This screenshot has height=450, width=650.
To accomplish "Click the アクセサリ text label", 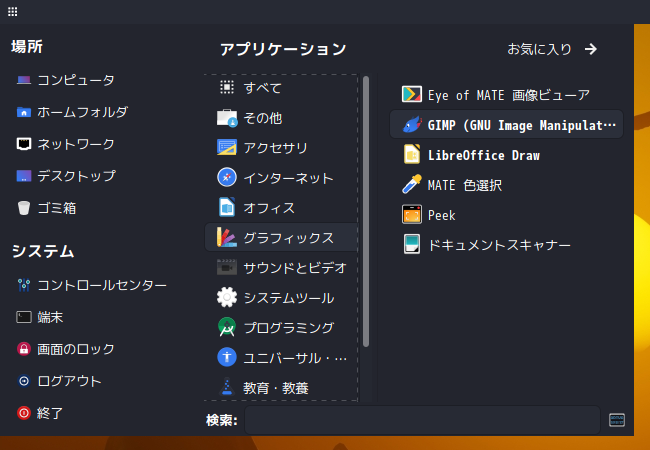I will click(276, 148).
